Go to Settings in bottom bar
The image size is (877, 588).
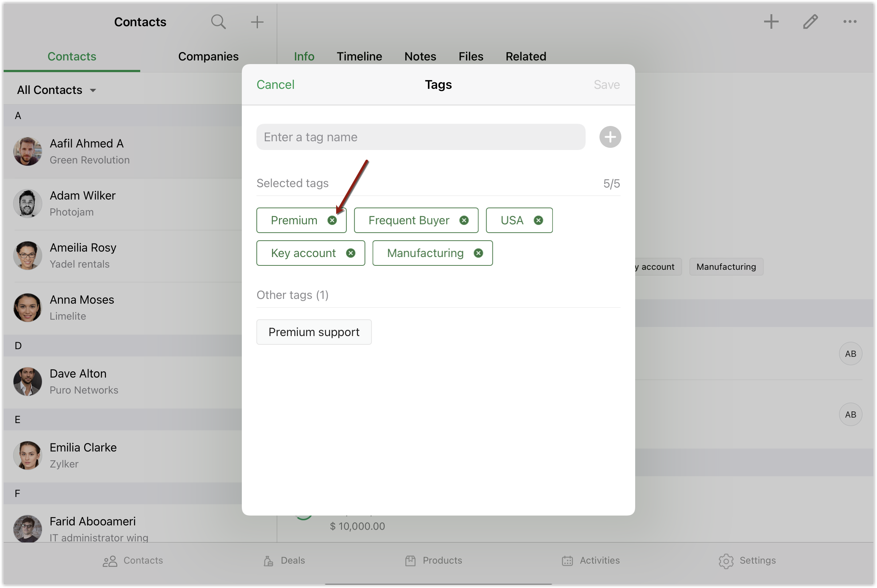point(747,561)
